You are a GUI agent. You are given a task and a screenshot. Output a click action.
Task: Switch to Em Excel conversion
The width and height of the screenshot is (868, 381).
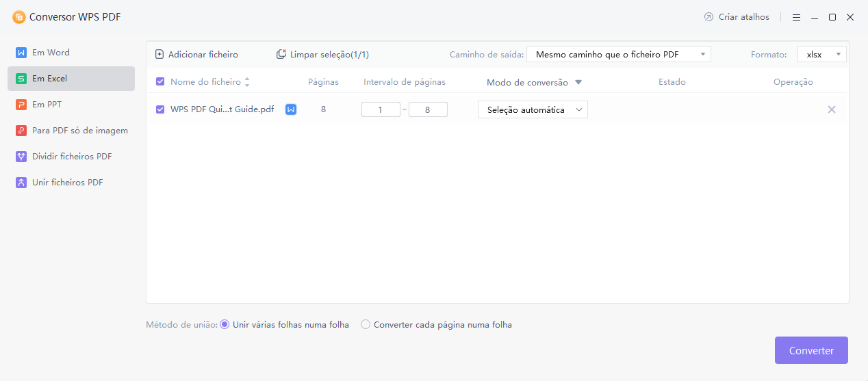point(71,79)
